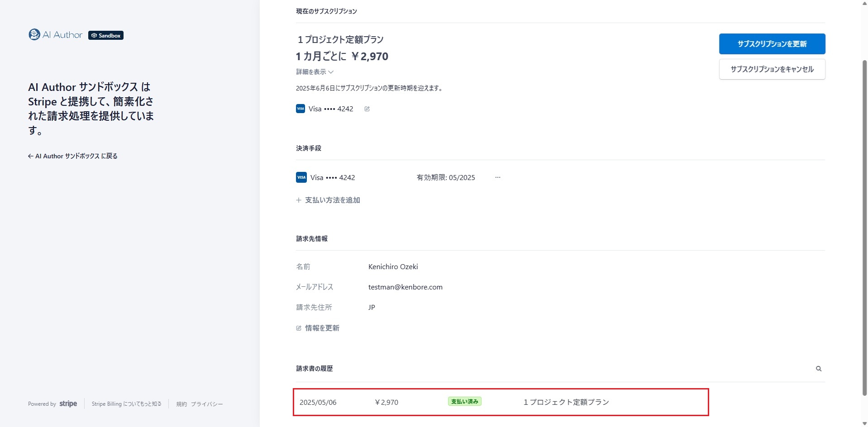Click the Visa card logo under 決済手段
Image resolution: width=868 pixels, height=427 pixels.
pos(301,177)
